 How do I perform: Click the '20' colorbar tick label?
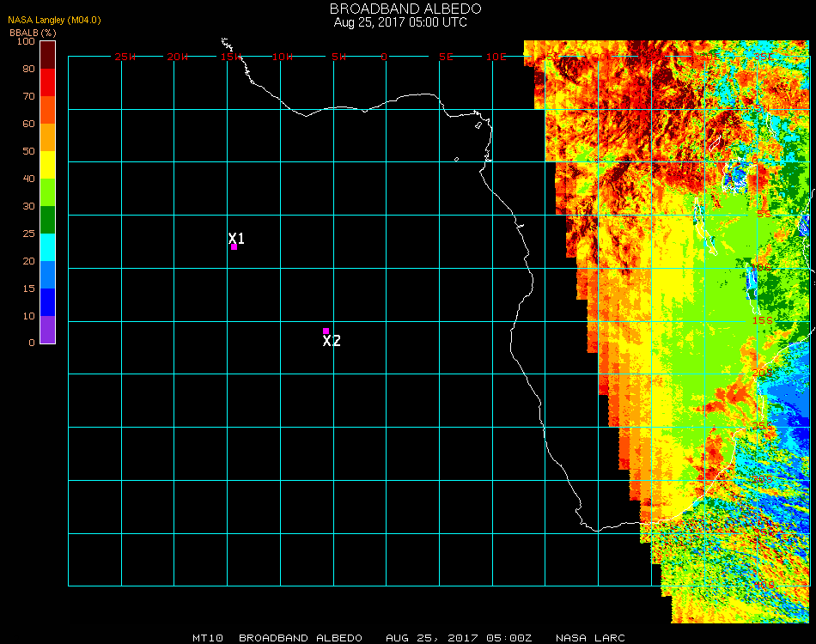(x=28, y=261)
